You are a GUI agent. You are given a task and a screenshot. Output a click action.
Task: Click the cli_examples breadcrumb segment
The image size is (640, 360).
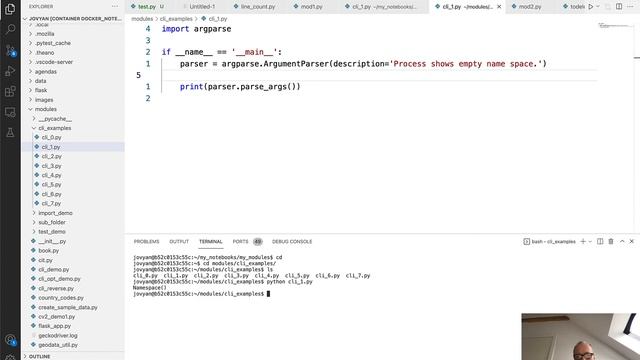[176, 19]
